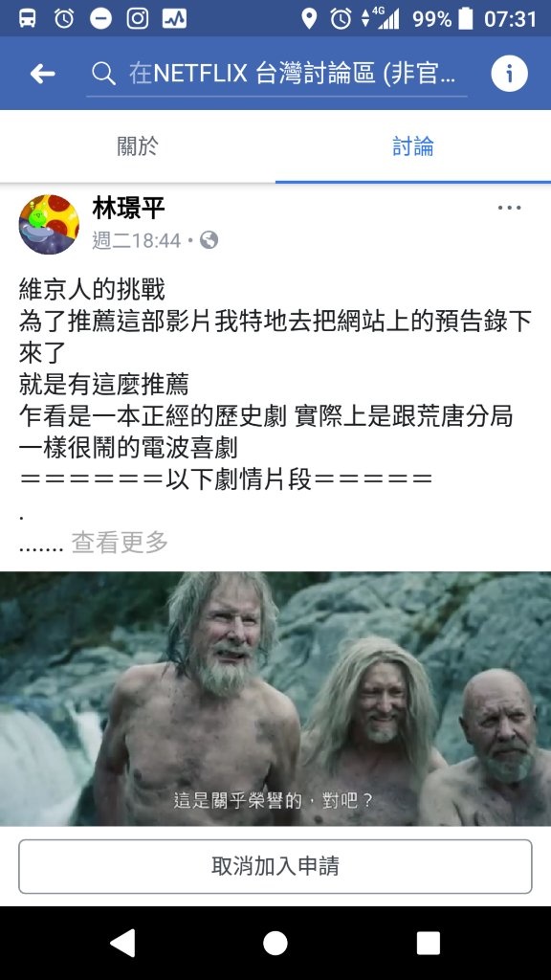Tap the search magnifier icon
Screen dimensions: 551x980
tap(103, 74)
